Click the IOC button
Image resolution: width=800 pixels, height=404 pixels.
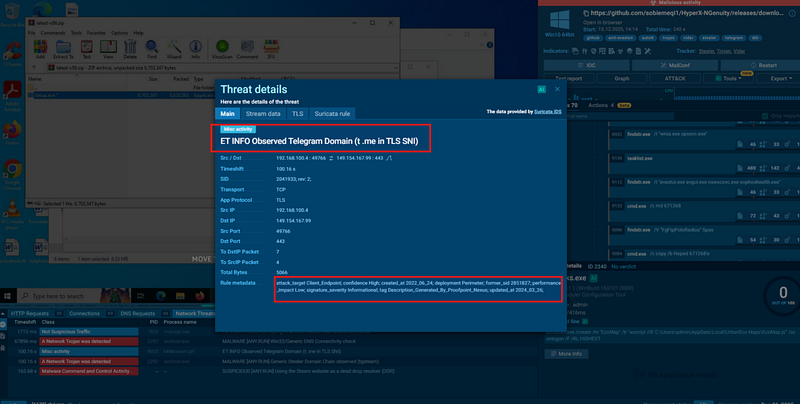(586, 65)
